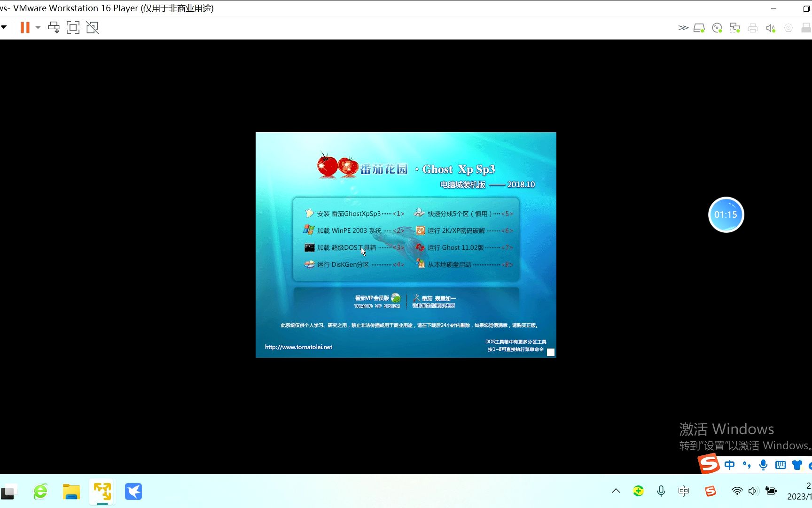Click the password-crack key icon
The width and height of the screenshot is (812, 508).
(420, 230)
